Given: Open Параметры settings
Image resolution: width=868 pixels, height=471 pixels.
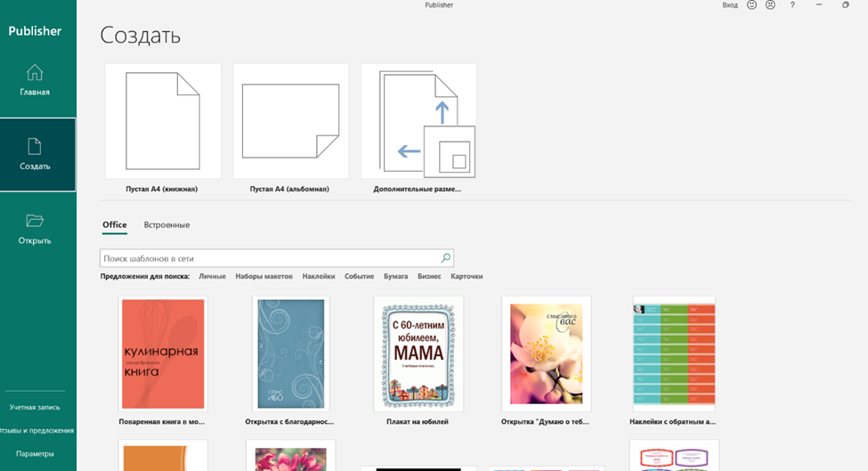Looking at the screenshot, I should tap(35, 454).
